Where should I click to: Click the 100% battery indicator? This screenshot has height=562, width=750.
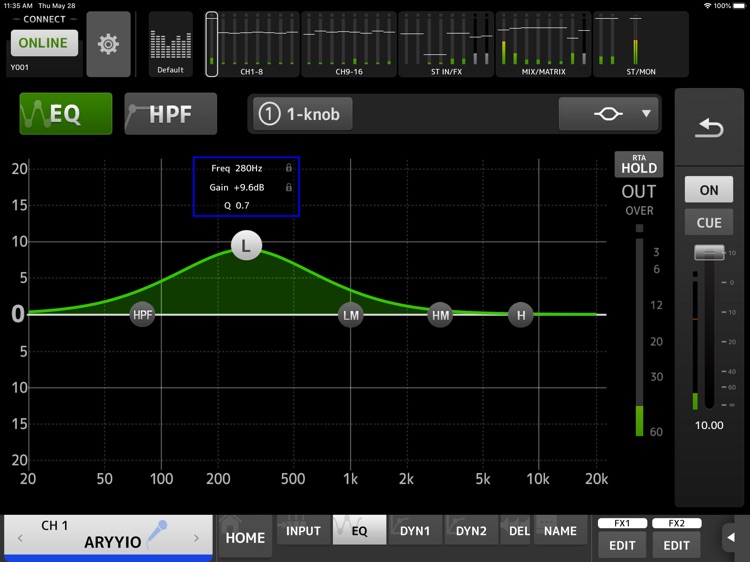728,6
